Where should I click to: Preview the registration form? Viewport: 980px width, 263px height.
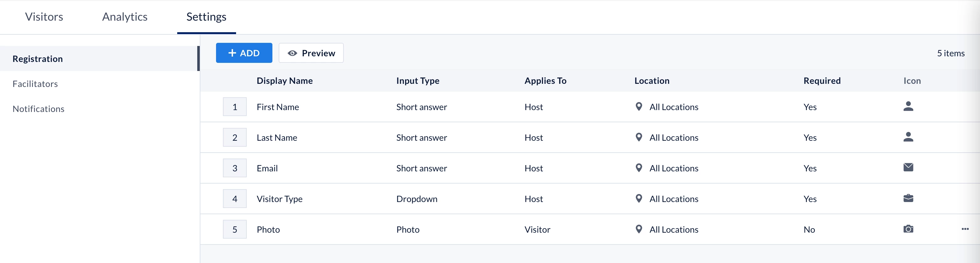click(311, 53)
